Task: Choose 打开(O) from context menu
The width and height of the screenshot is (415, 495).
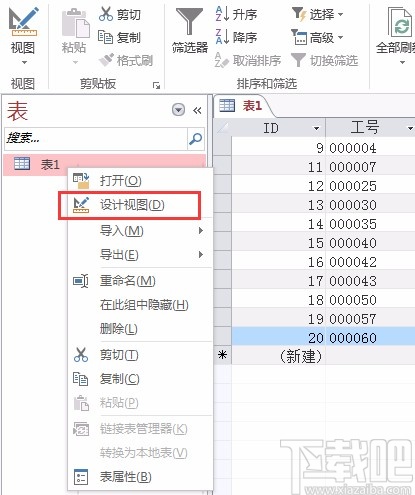Action: tap(140, 180)
